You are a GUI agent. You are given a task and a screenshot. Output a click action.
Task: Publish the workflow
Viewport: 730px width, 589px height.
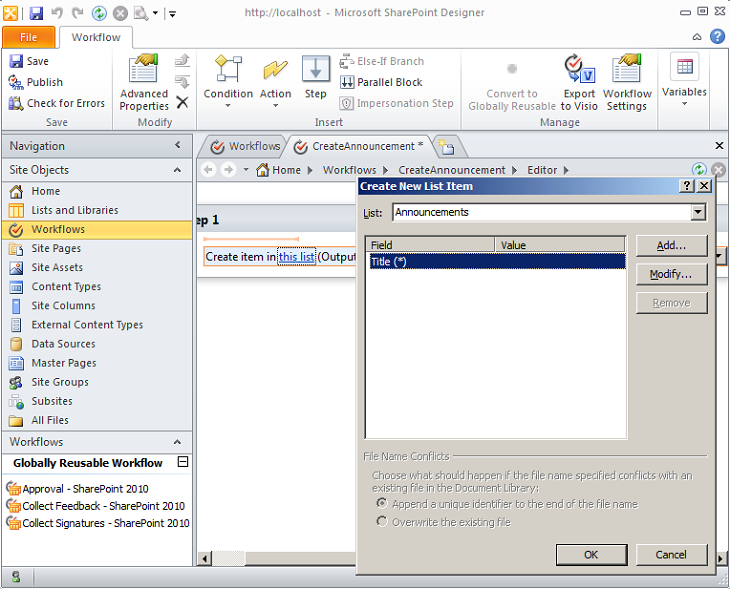(x=35, y=82)
